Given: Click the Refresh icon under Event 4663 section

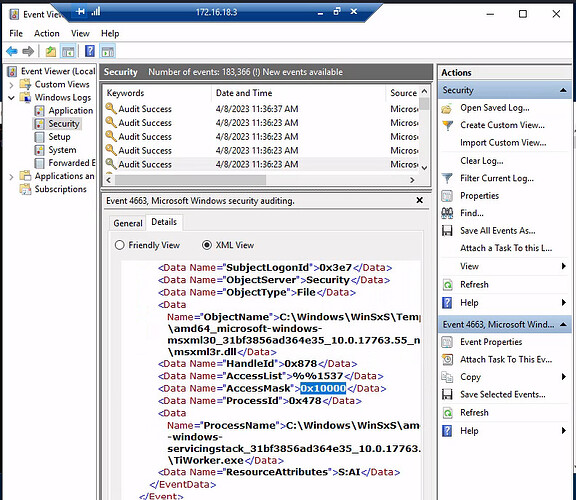Looking at the screenshot, I should pyautogui.click(x=447, y=413).
